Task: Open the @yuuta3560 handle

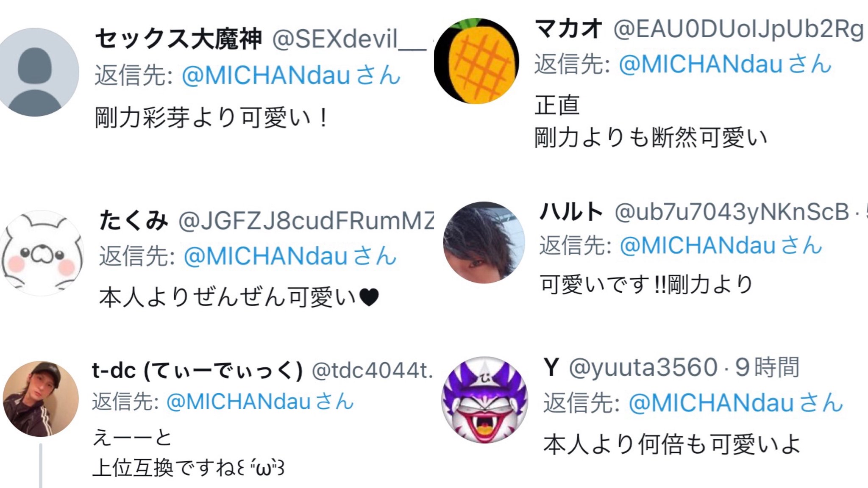Action: 643,367
